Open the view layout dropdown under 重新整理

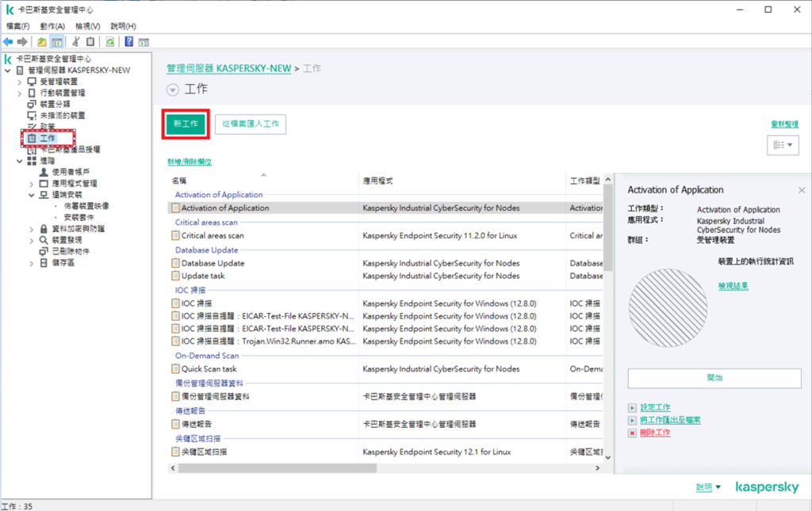[x=782, y=146]
